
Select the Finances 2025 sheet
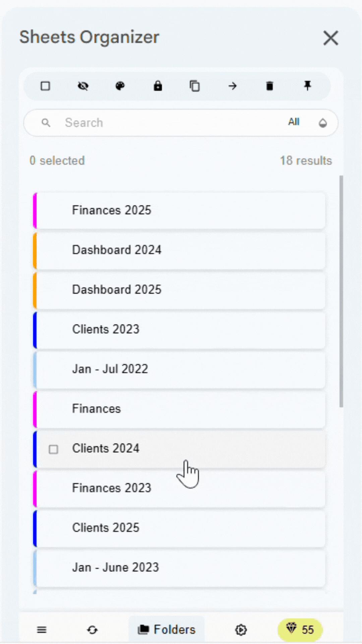pos(181,210)
